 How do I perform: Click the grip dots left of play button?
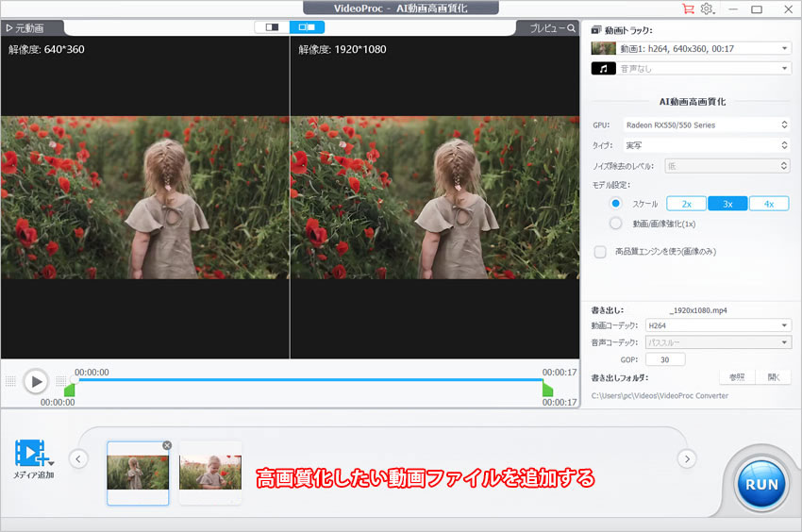[x=10, y=381]
